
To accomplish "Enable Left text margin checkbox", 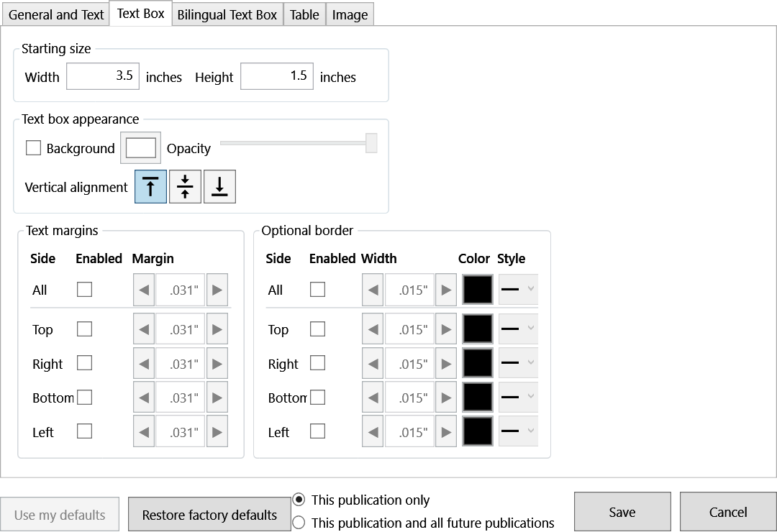I will pyautogui.click(x=85, y=431).
